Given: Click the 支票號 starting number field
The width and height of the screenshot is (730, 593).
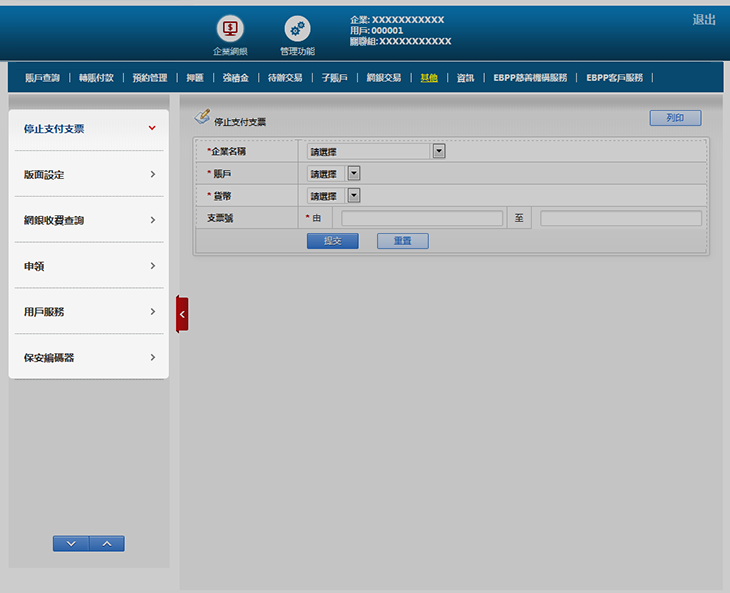Looking at the screenshot, I should pyautogui.click(x=422, y=218).
